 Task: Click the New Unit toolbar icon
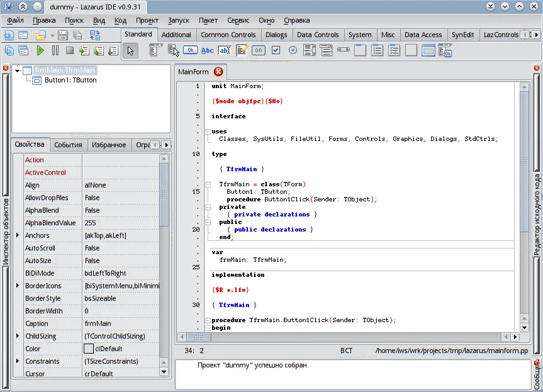9,35
